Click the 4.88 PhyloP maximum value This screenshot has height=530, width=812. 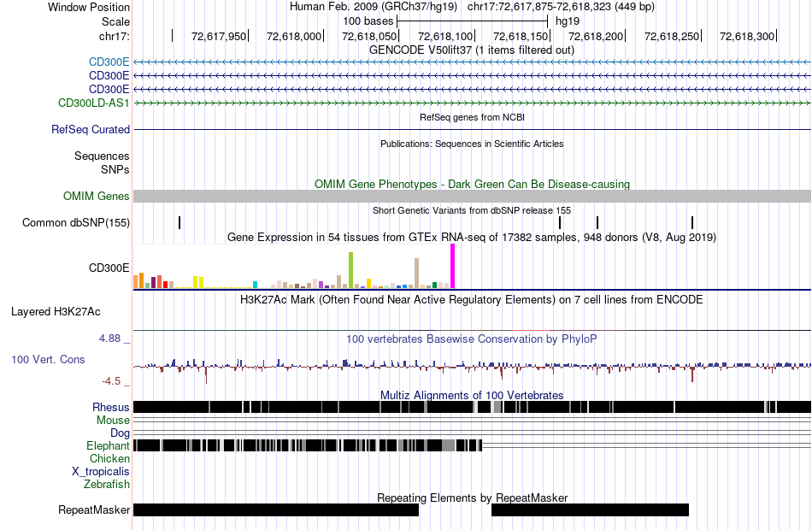[109, 339]
